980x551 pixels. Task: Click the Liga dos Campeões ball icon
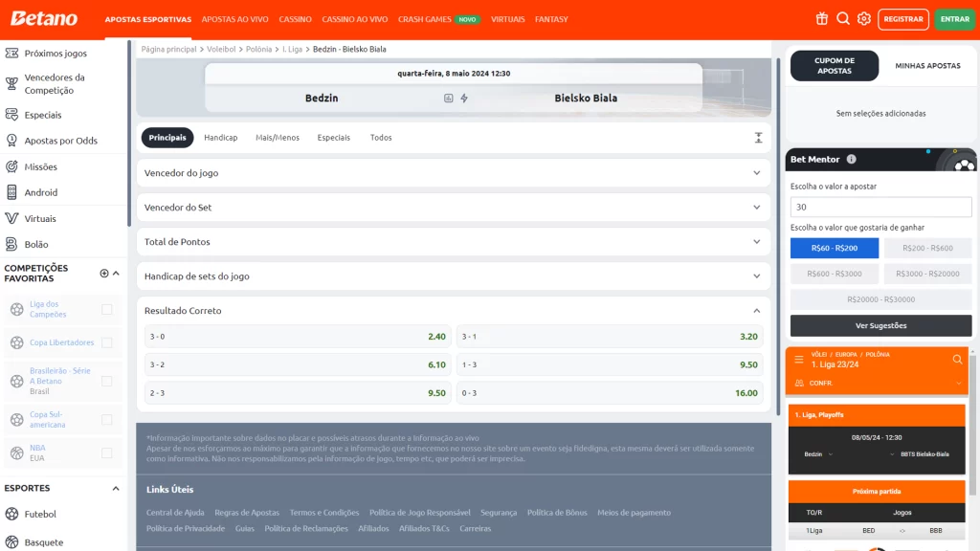[x=17, y=309]
